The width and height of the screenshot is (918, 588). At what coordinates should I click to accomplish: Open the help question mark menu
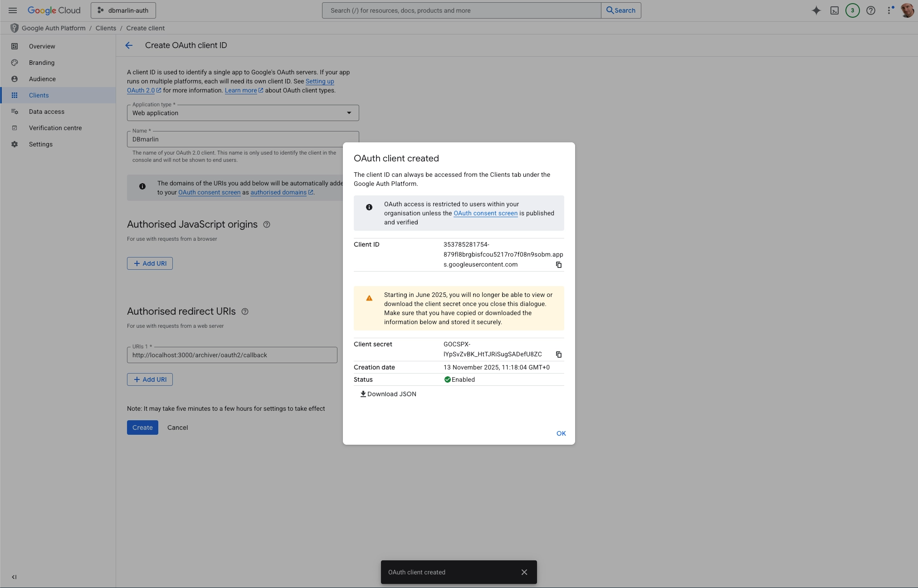point(870,10)
